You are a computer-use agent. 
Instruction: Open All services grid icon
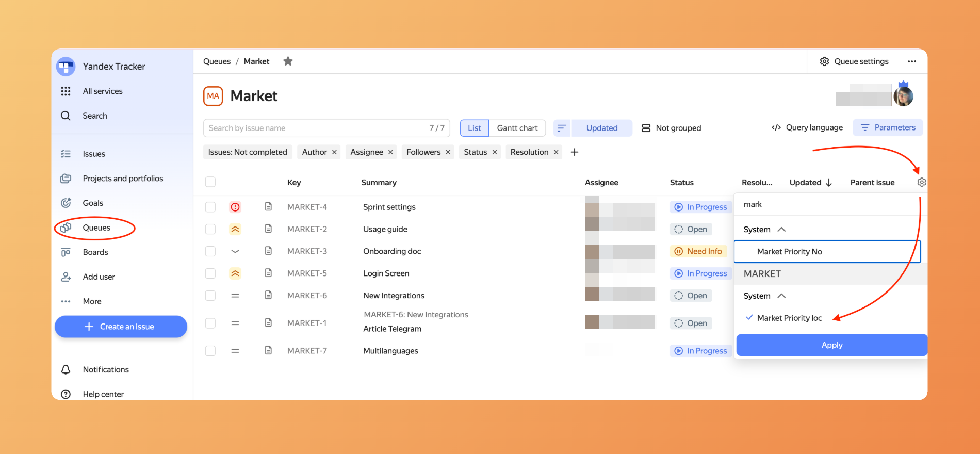coord(66,91)
